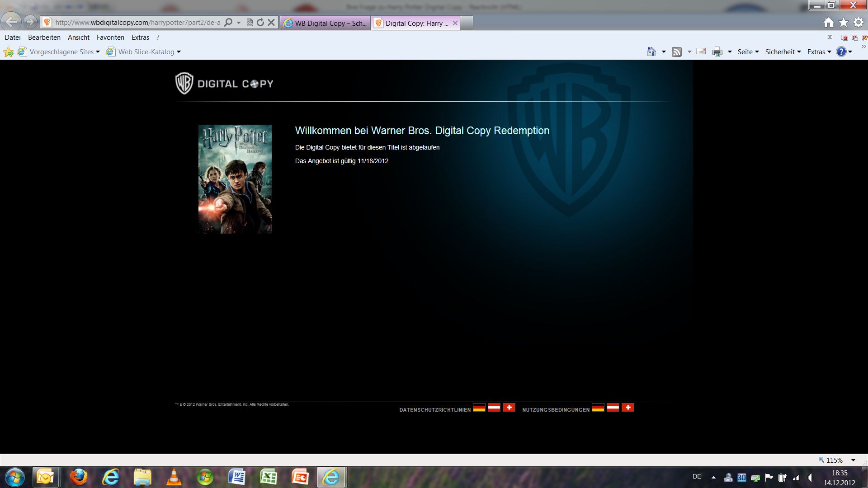Image resolution: width=868 pixels, height=488 pixels.
Task: Open VLC media player from taskbar
Action: pos(174,477)
